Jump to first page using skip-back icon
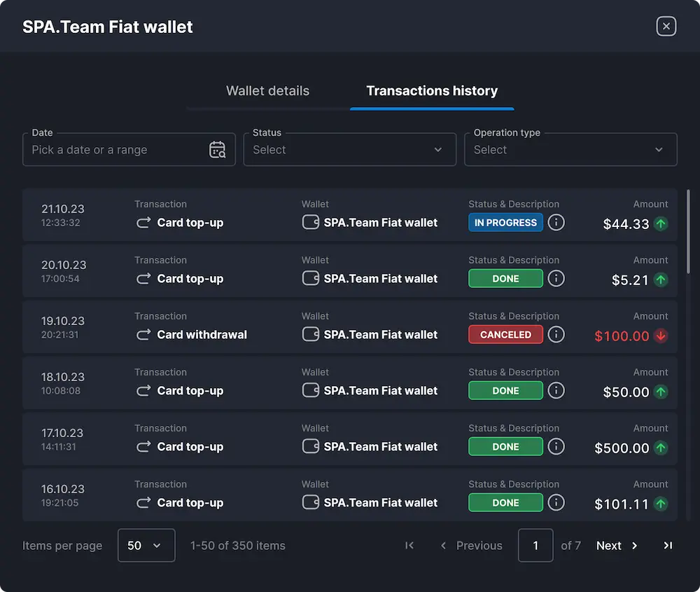The image size is (700, 592). coord(409,545)
